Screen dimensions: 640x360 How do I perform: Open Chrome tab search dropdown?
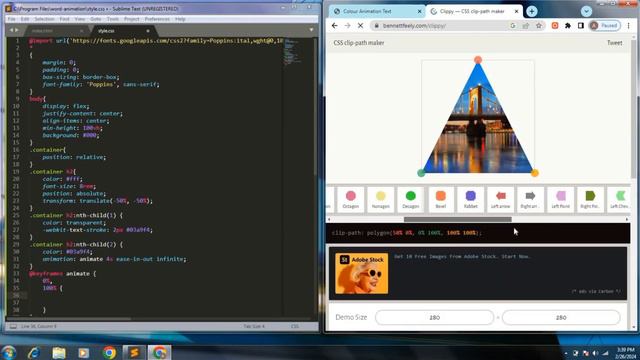tap(587, 11)
